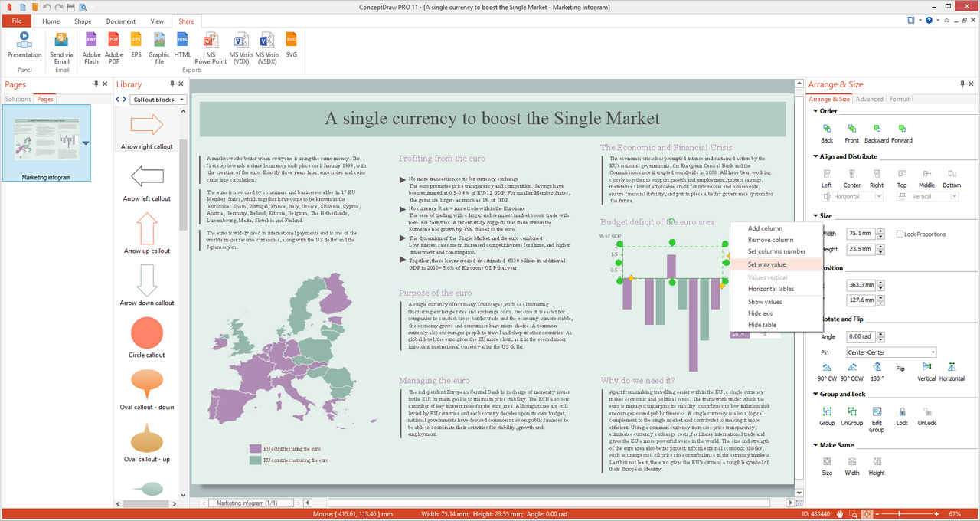Make Same Height
This screenshot has width=980, height=521.
point(877,467)
